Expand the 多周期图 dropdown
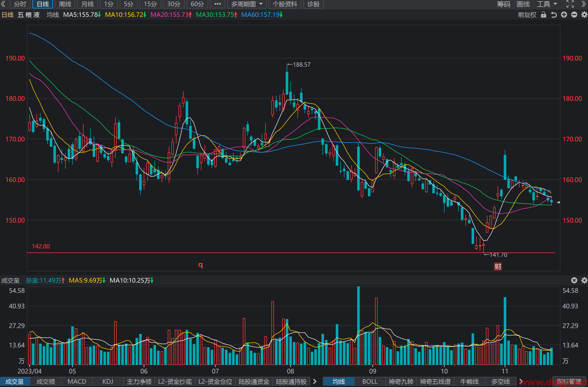 click(247, 4)
